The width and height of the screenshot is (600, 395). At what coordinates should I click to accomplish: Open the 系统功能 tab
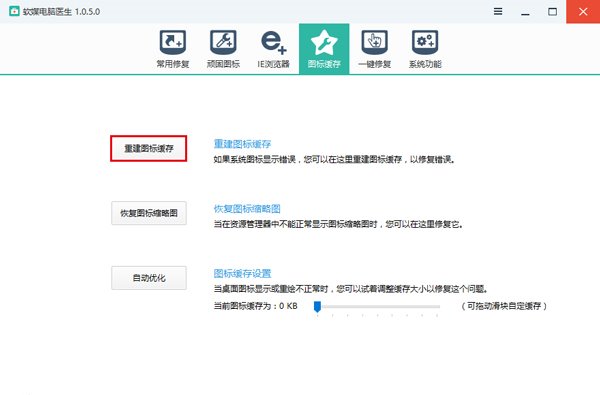[425, 49]
